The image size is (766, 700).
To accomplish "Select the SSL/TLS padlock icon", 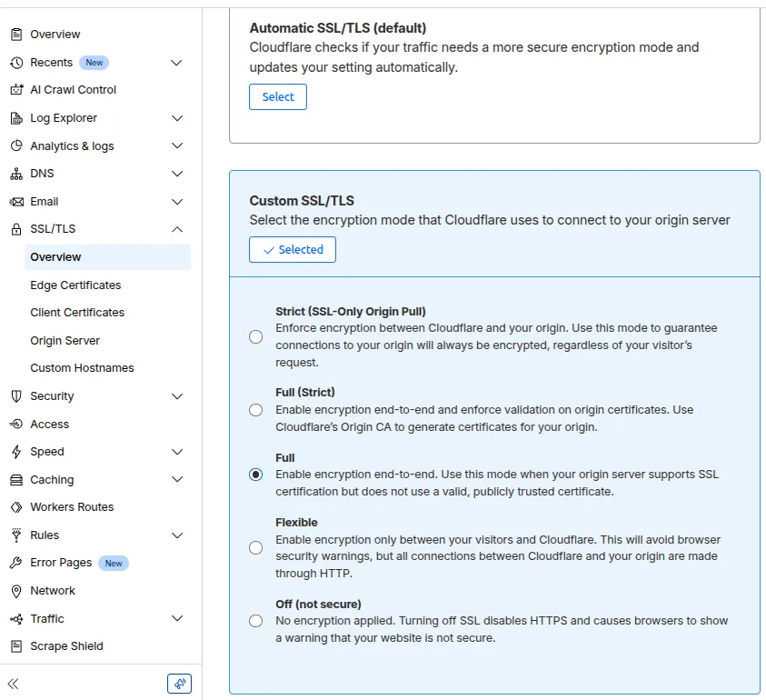I will coord(15,228).
